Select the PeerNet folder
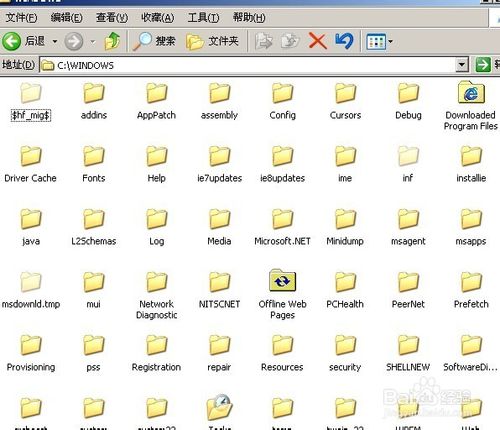 point(408,291)
